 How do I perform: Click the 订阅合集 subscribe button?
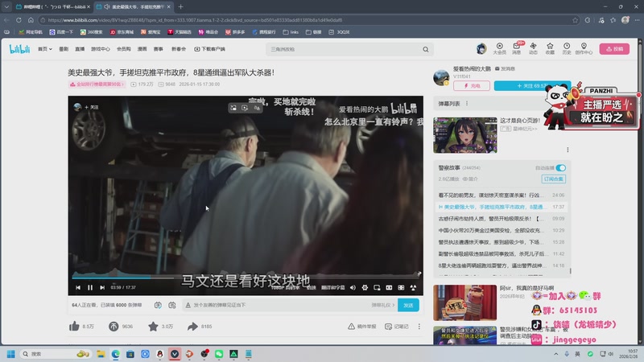pos(554,179)
